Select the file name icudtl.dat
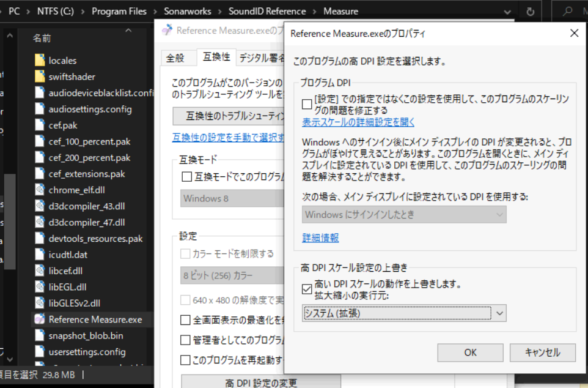 pos(68,255)
